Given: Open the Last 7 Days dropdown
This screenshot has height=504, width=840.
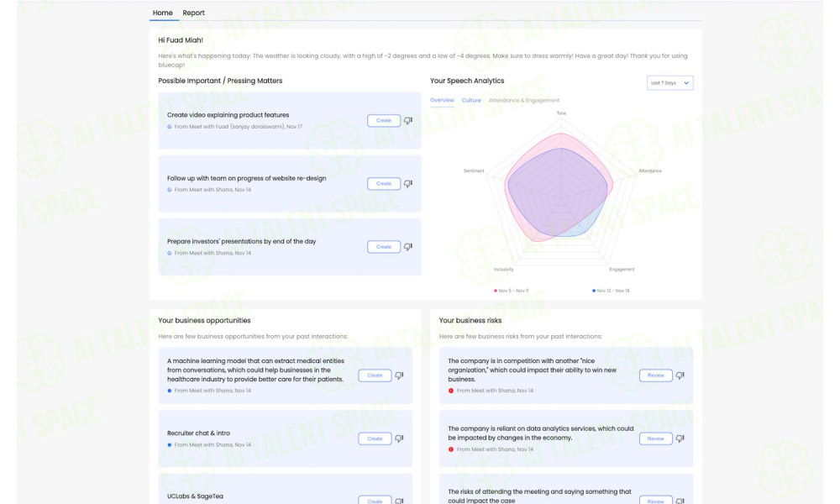Looking at the screenshot, I should click(670, 83).
